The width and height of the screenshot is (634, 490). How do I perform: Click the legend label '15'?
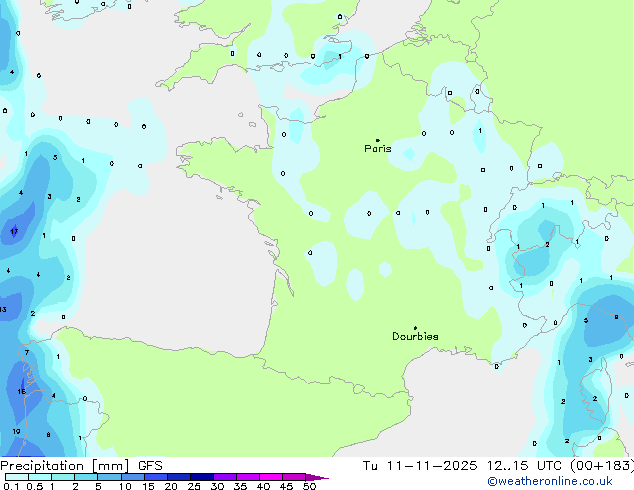click(x=148, y=486)
